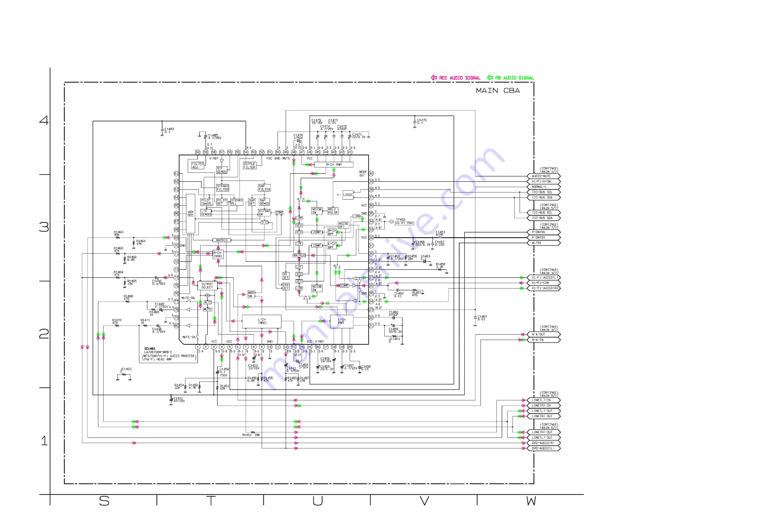Click the dBX DEC block

click(191, 214)
